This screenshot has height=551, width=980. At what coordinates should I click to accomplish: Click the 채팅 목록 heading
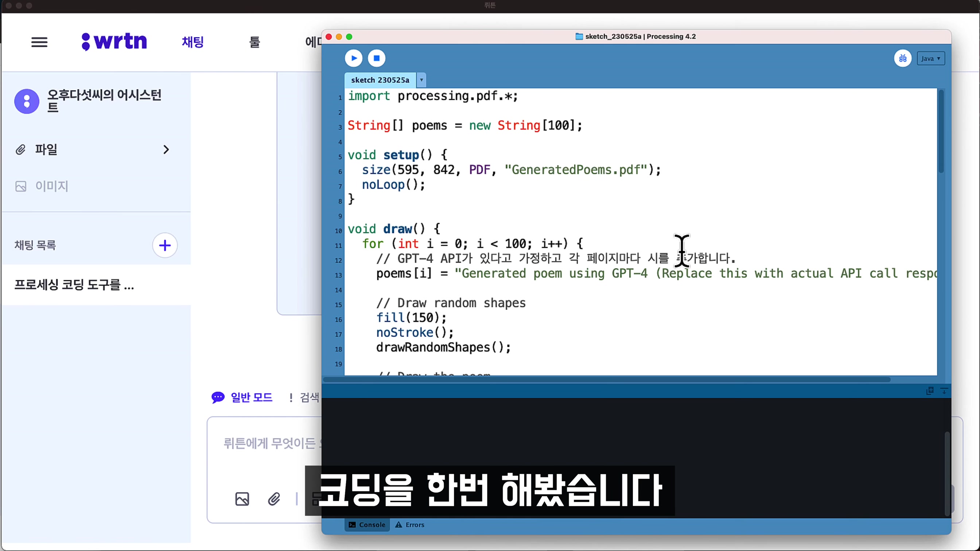pyautogui.click(x=35, y=245)
